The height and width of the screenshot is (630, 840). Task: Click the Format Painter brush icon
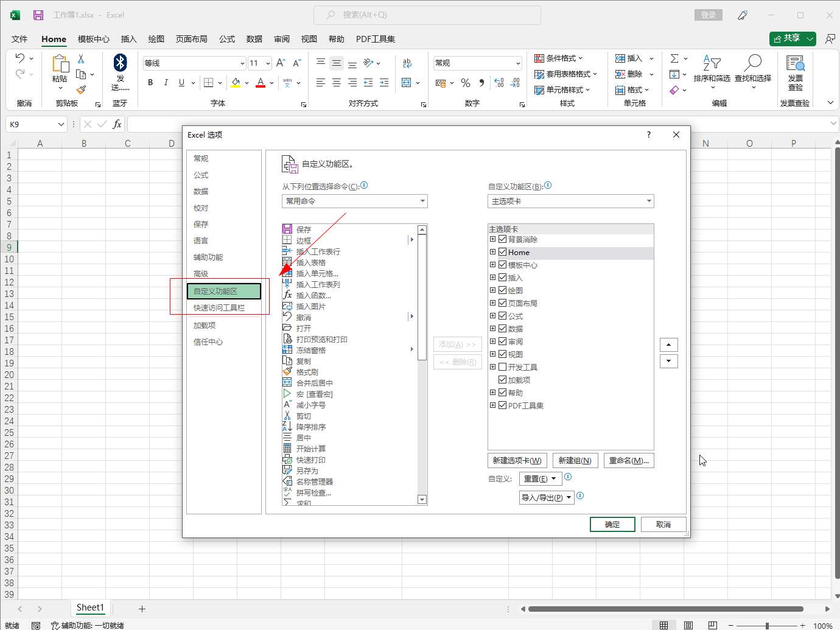coord(81,89)
